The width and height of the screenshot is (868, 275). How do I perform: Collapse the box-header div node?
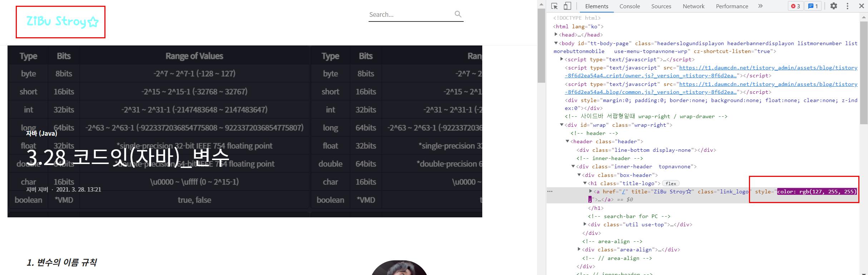point(579,175)
